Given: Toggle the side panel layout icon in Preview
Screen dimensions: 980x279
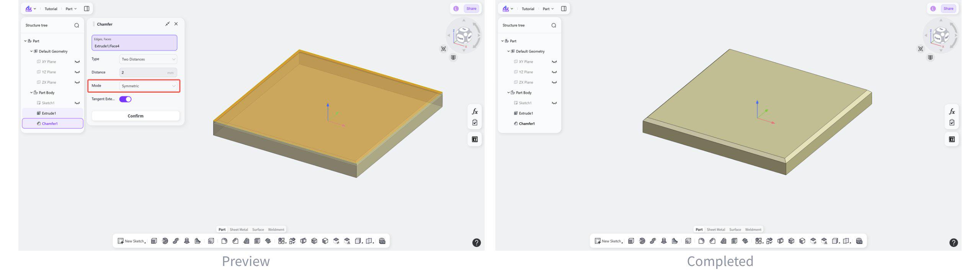Looking at the screenshot, I should click(87, 9).
